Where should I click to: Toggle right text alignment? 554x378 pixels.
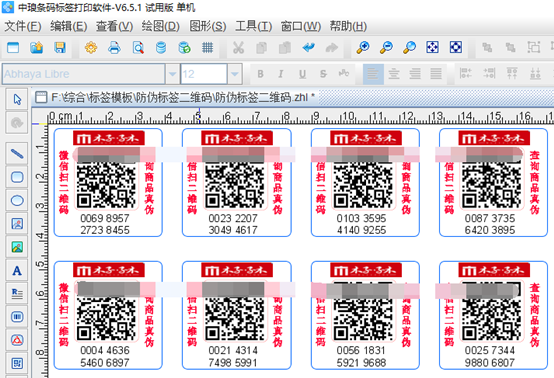415,74
